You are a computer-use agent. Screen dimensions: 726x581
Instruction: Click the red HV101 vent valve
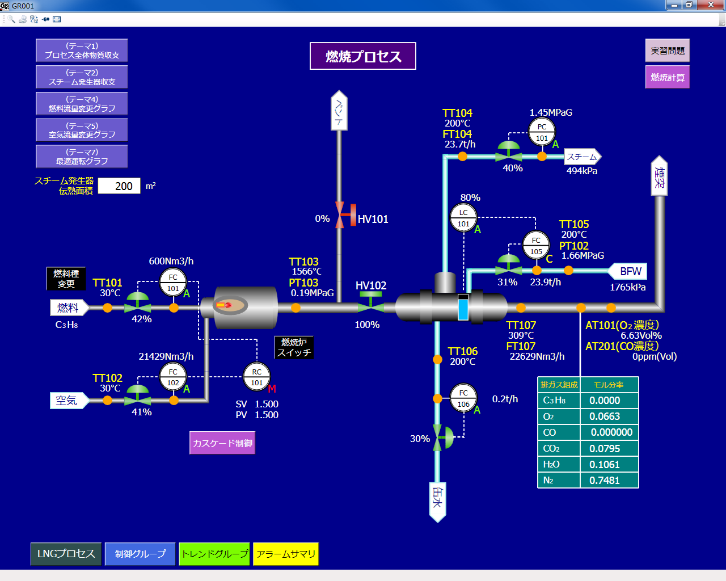[x=340, y=216]
